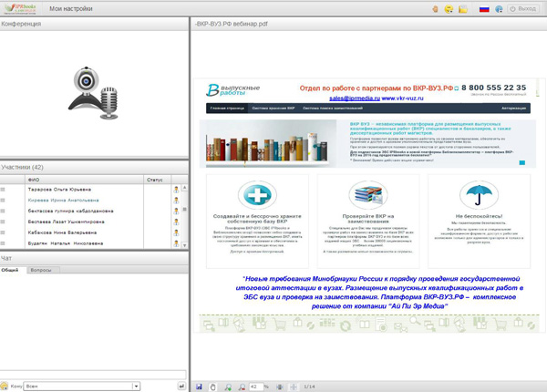
Task: Click user icon for Тарарова Ольга Юрьевна
Action: point(176,190)
